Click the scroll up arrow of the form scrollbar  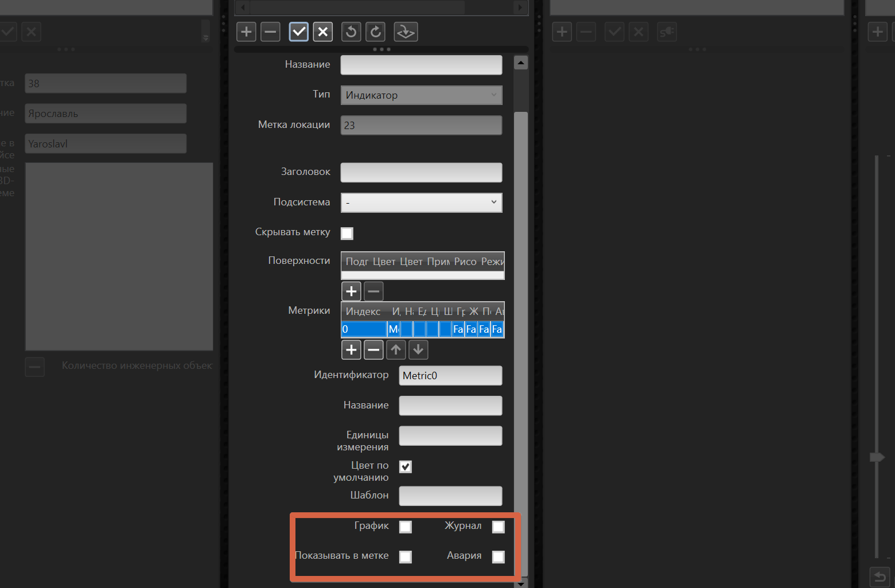[x=521, y=63]
